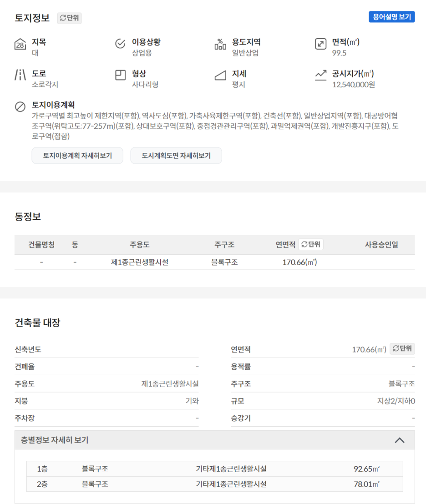Click the 일반상업 zoning value
Image resolution: width=426 pixels, height=504 pixels.
245,53
